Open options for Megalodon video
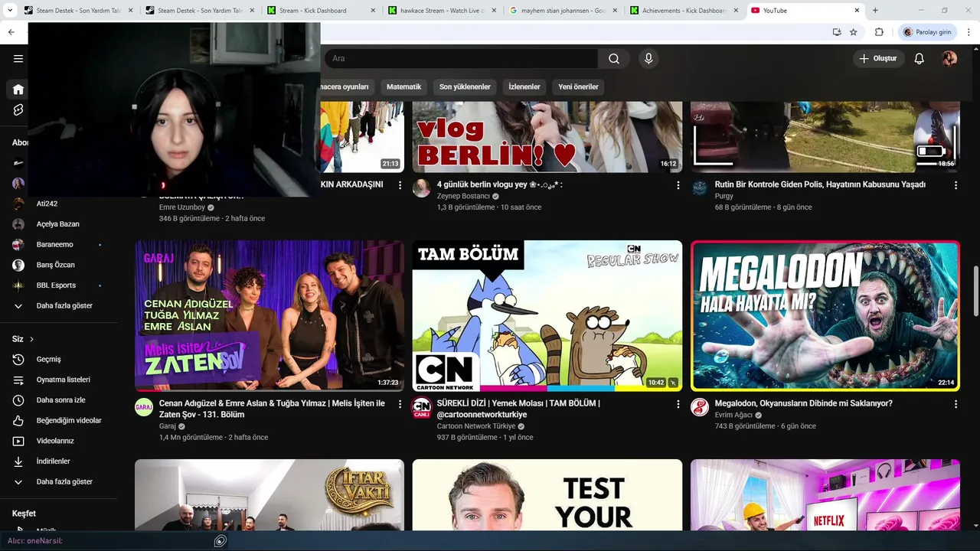This screenshot has height=551, width=980. tap(955, 404)
